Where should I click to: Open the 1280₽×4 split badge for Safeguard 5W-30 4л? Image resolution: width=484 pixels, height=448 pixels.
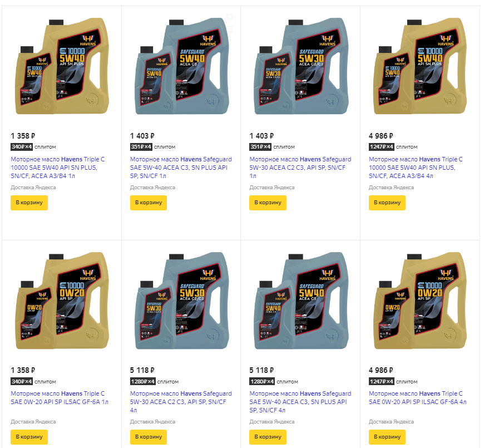pos(142,381)
